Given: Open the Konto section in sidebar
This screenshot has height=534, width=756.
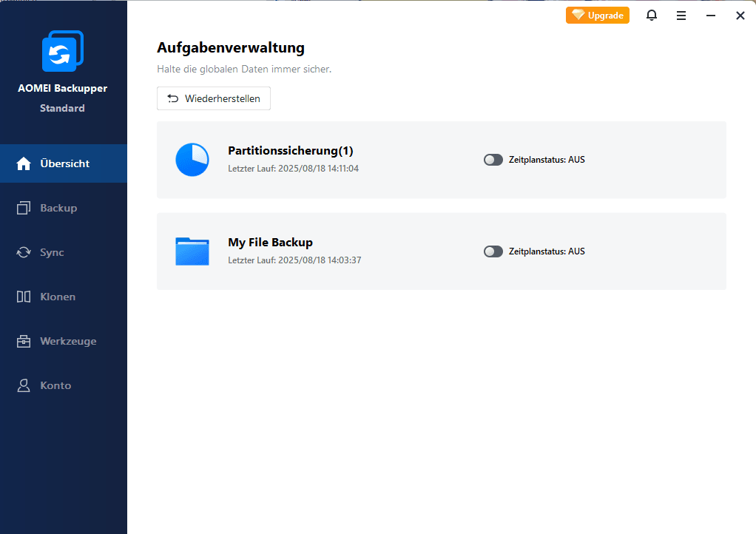Looking at the screenshot, I should tap(64, 385).
